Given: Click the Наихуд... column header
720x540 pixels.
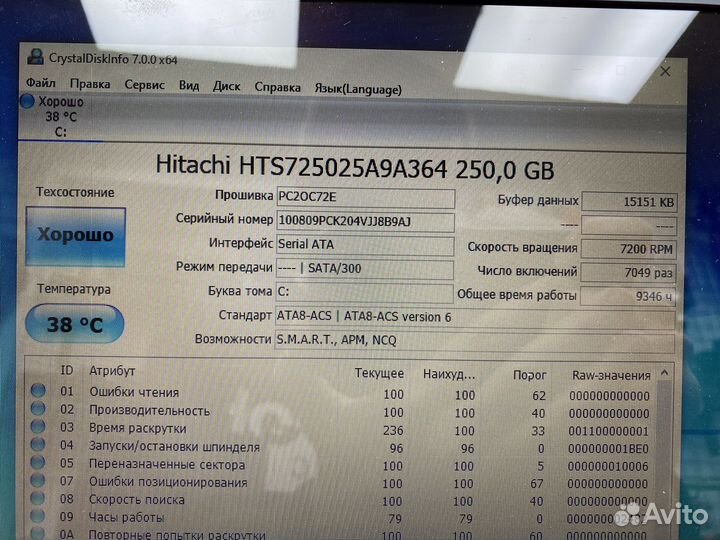Looking at the screenshot, I should point(449,375).
